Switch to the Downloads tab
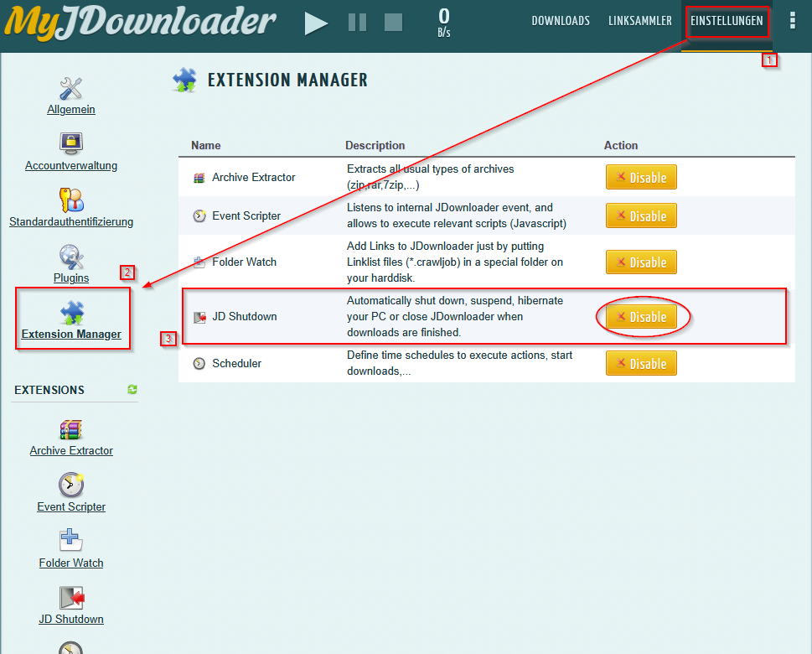812x654 pixels. point(561,21)
